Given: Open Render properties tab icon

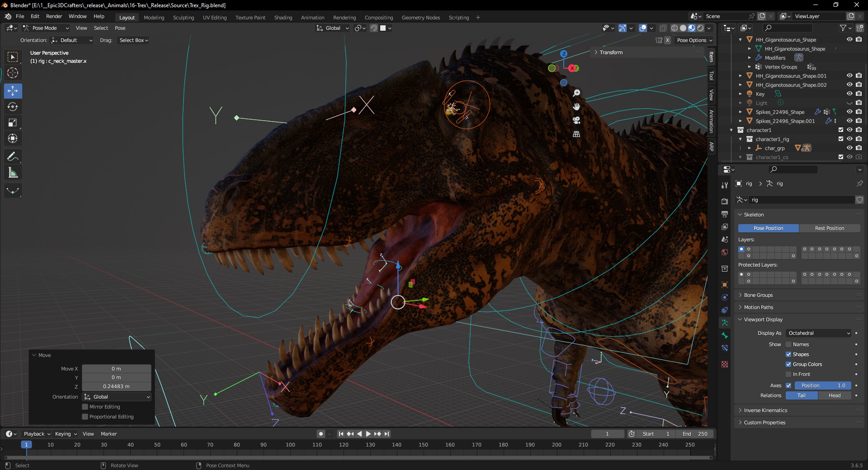Looking at the screenshot, I should click(725, 201).
